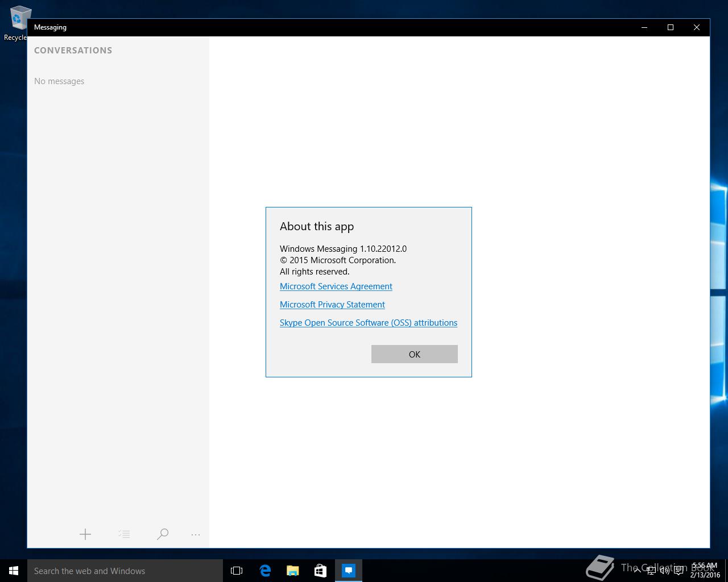Open the Action Center notifications icon

(679, 571)
